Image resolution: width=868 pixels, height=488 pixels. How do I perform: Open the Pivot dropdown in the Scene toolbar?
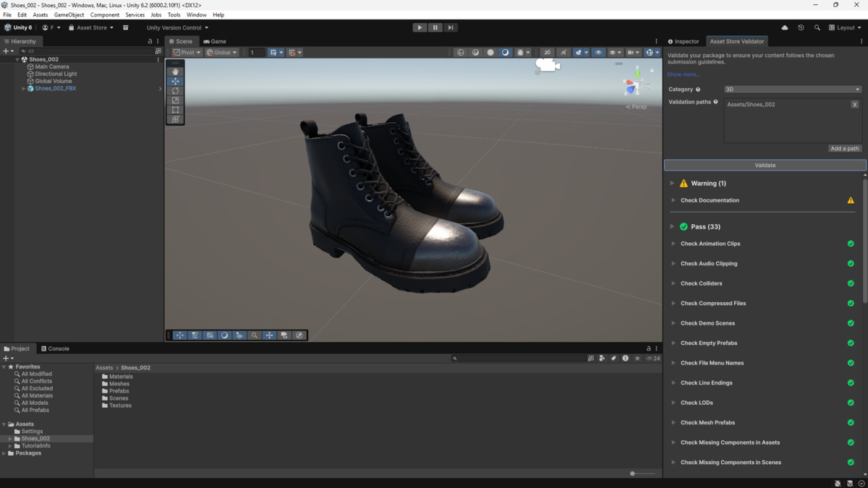pyautogui.click(x=187, y=52)
